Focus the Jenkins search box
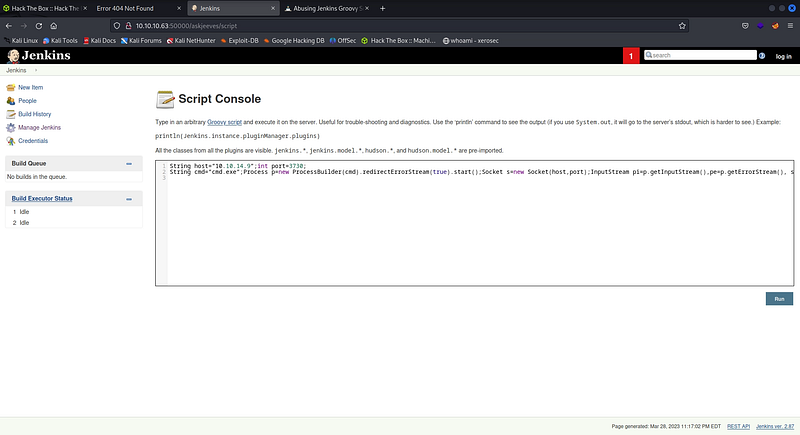This screenshot has width=800, height=435. pyautogui.click(x=700, y=55)
